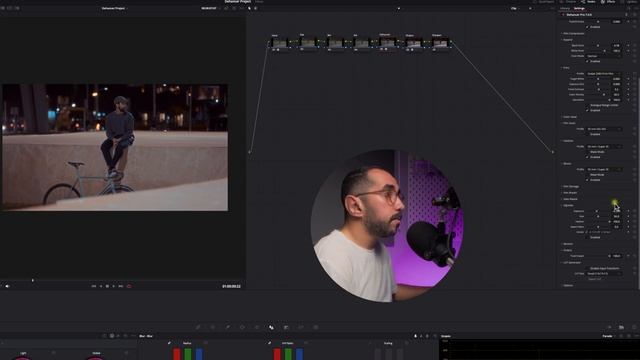640x360 pixels.
Task: Select node 01 in the node graph
Action: pos(280,42)
